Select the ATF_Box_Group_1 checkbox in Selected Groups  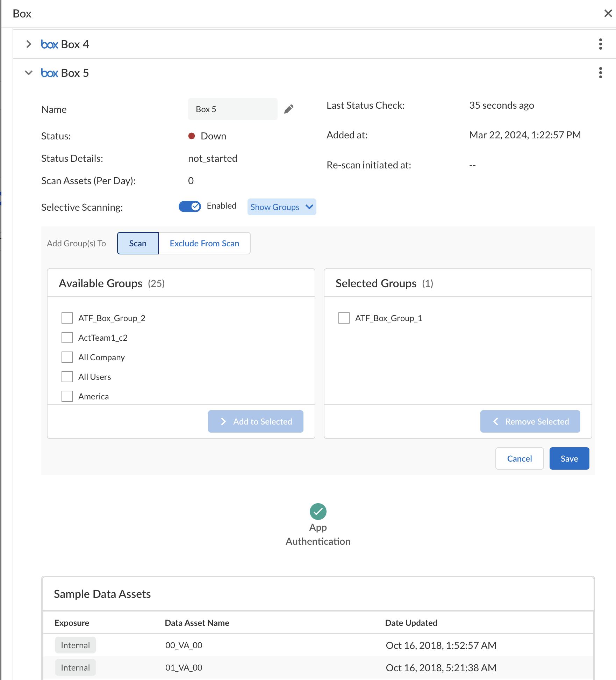pyautogui.click(x=344, y=318)
